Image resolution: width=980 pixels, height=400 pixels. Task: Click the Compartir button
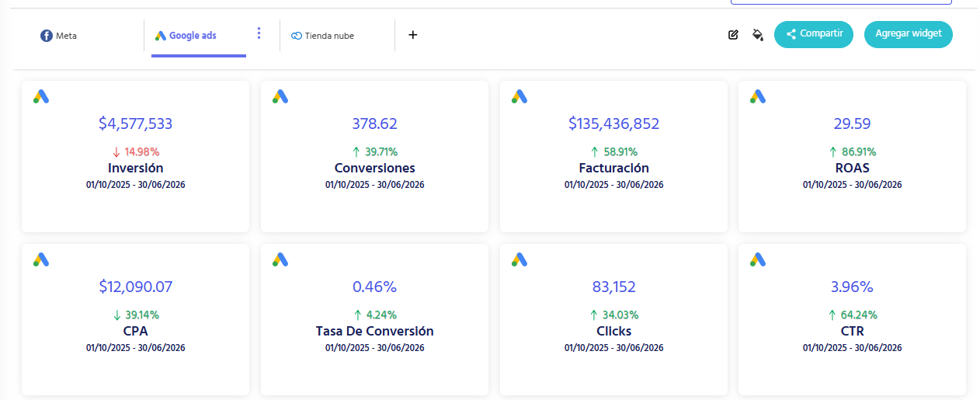tap(814, 34)
